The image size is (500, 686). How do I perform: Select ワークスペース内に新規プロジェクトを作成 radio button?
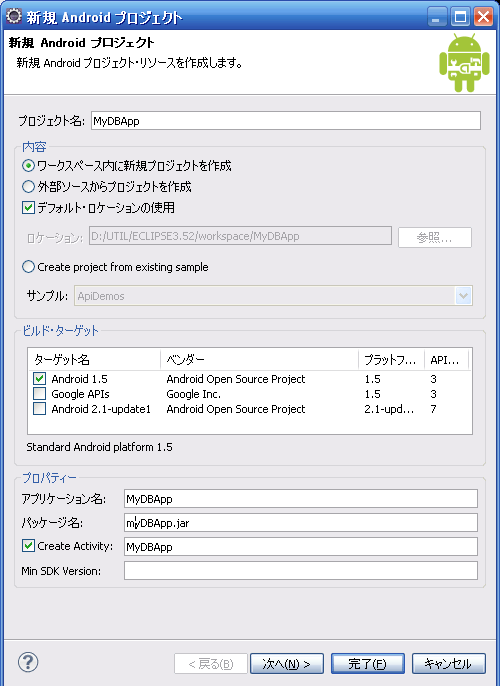(x=28, y=165)
